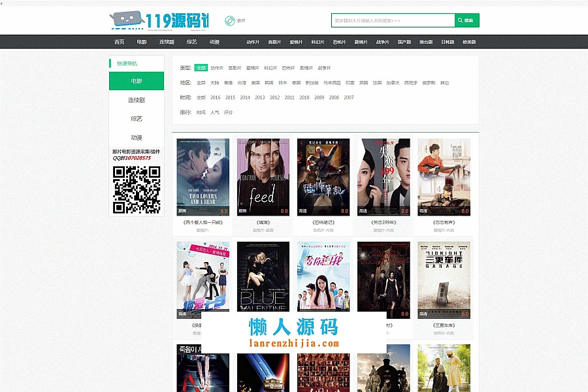
Task: Filter region by 香港
Action: click(x=229, y=83)
